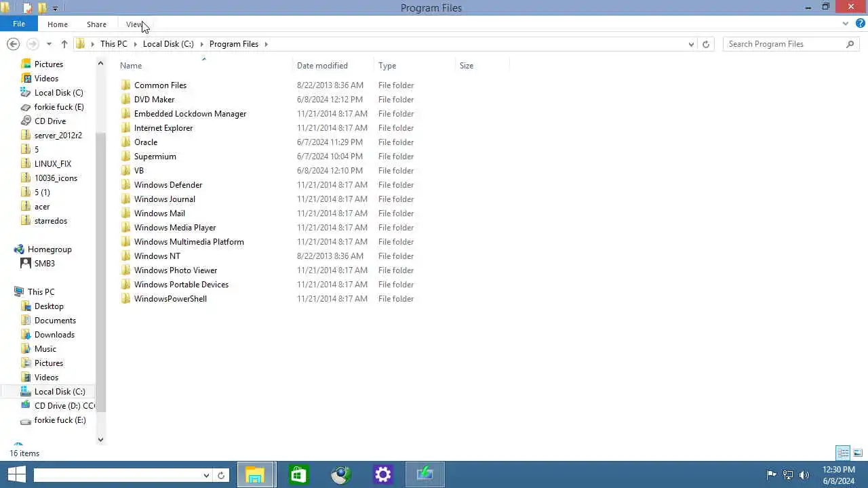Open File Explorer from the taskbar
Image resolution: width=868 pixels, height=488 pixels.
pos(255,474)
